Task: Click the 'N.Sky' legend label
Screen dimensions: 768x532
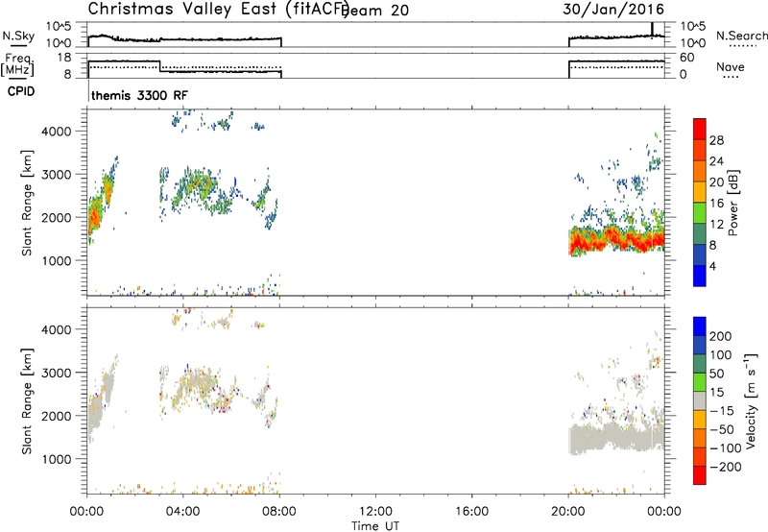Action: pyautogui.click(x=18, y=36)
